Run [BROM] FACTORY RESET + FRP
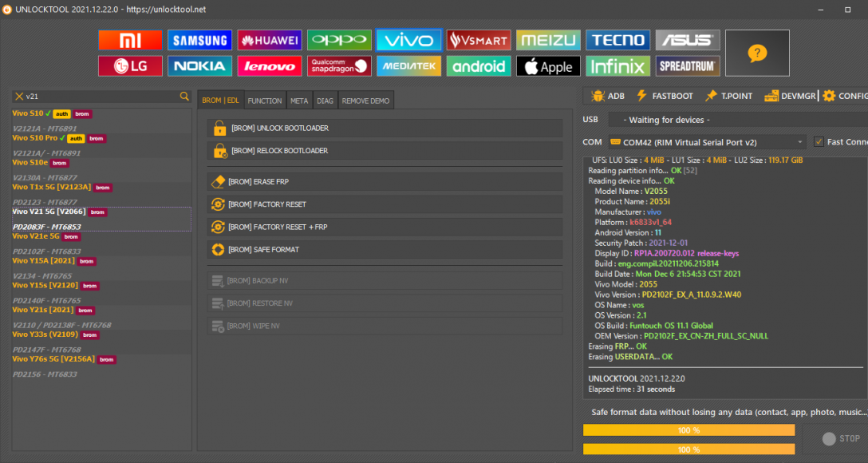 385,227
